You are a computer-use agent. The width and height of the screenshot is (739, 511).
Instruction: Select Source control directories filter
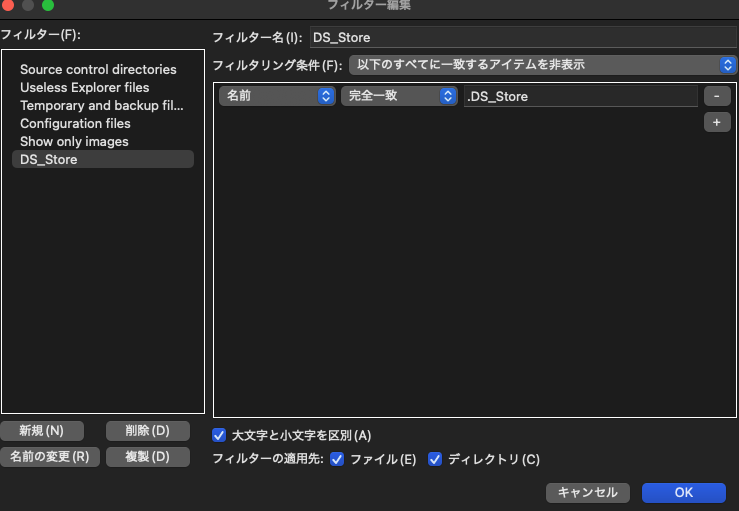(98, 69)
